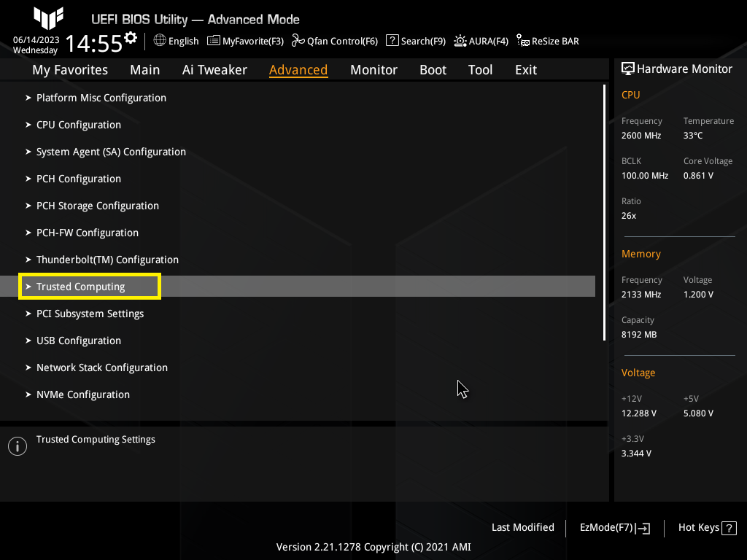Image resolution: width=747 pixels, height=560 pixels.
Task: Expand PCH Storage Configuration arrow
Action: (x=28, y=206)
